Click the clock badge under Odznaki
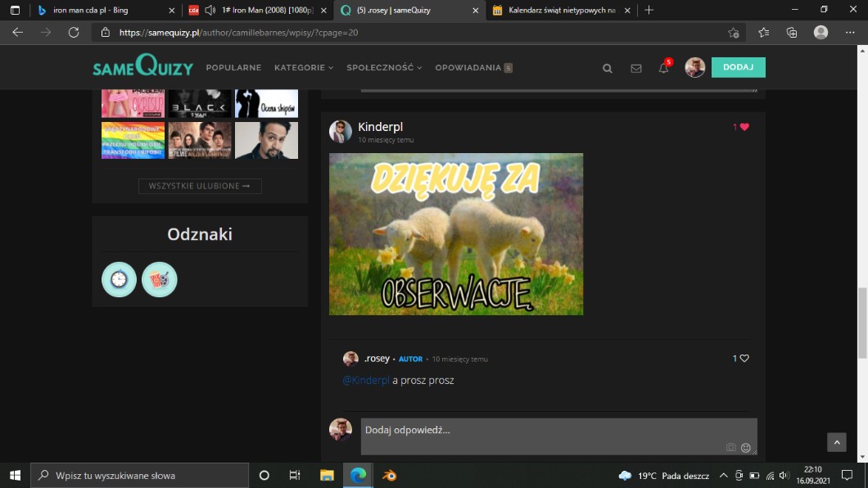The height and width of the screenshot is (488, 868). click(x=119, y=279)
